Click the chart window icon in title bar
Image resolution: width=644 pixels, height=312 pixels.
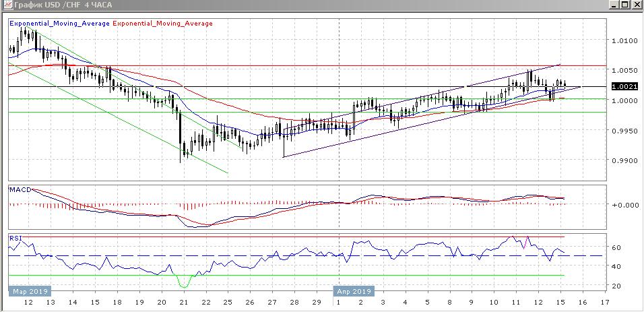(7, 5)
